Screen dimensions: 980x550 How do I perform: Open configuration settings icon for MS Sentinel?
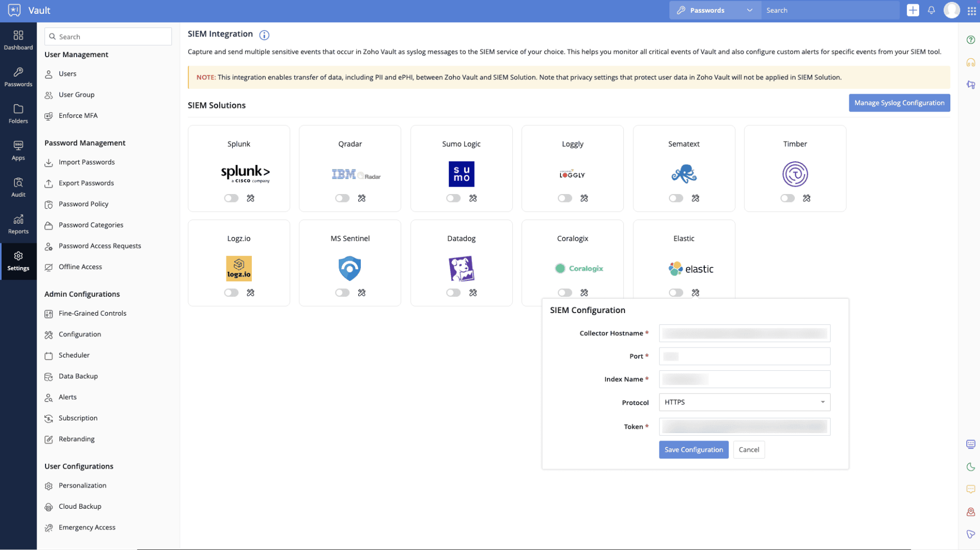coord(362,292)
